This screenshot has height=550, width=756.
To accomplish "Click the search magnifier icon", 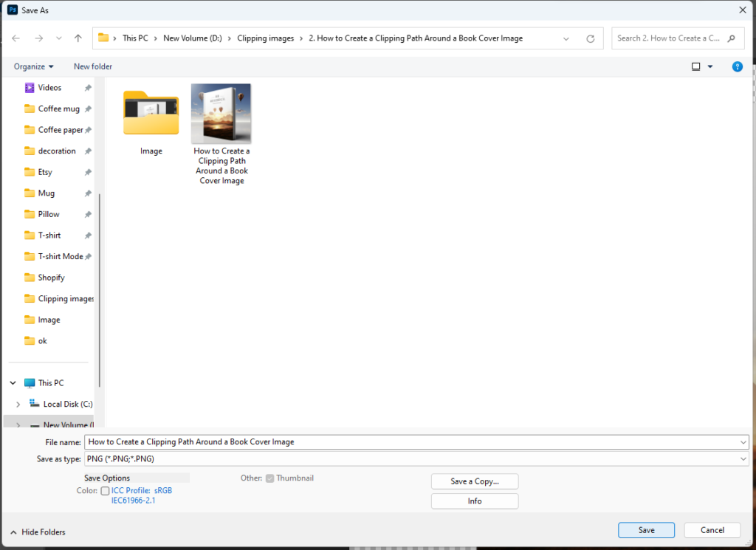I will click(x=732, y=38).
